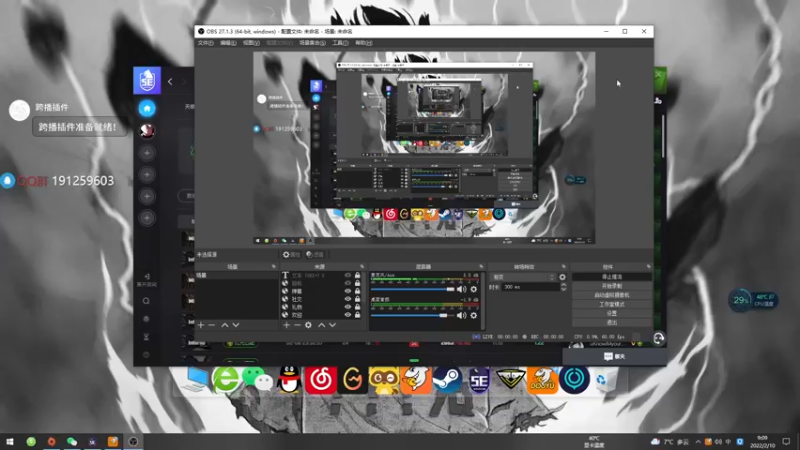
Task: Toggle the lock on the 社交 source
Action: pyautogui.click(x=357, y=299)
